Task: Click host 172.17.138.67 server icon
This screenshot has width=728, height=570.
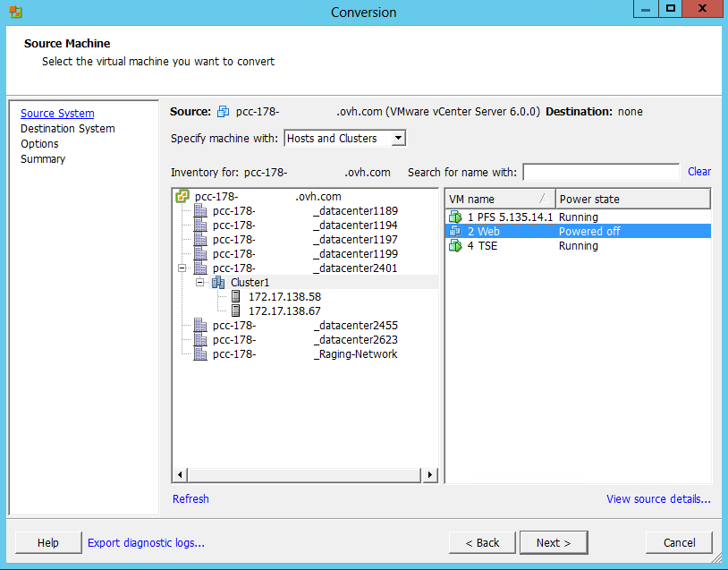Action: point(236,311)
